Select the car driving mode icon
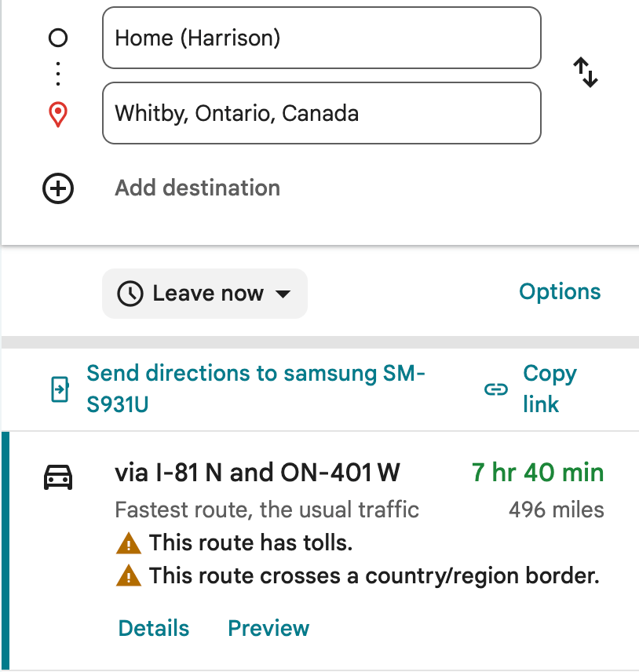Viewport: 639px width, 672px height. point(58,477)
